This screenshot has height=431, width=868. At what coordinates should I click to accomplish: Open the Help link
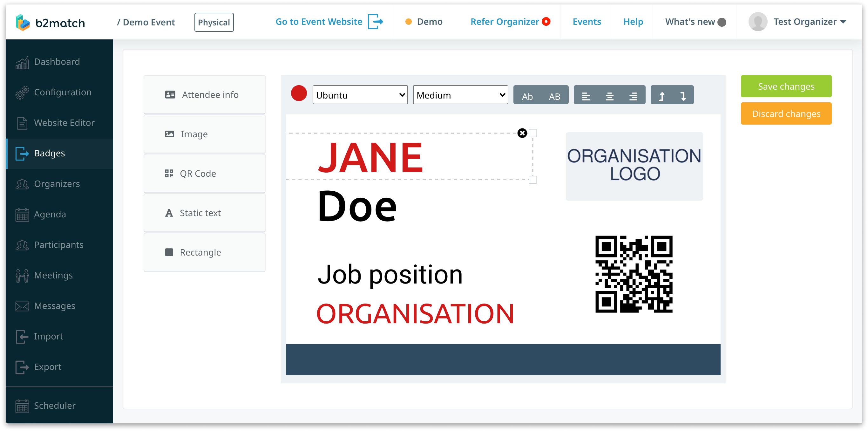pos(633,22)
